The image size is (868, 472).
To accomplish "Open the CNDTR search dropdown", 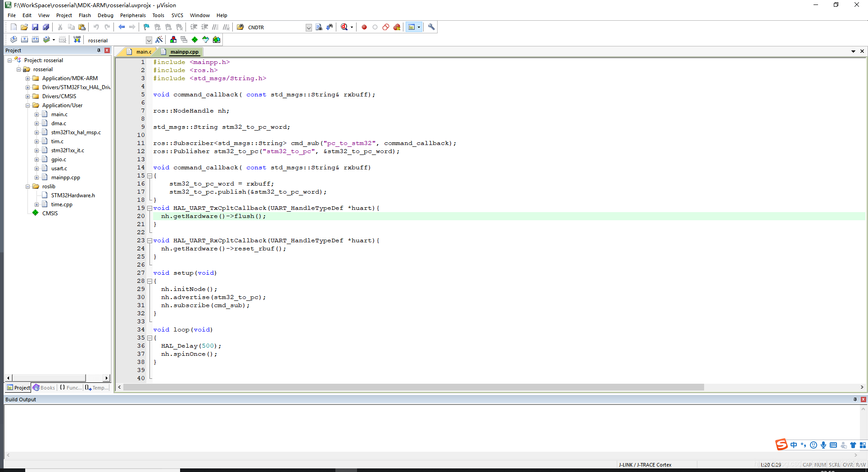I will [308, 27].
